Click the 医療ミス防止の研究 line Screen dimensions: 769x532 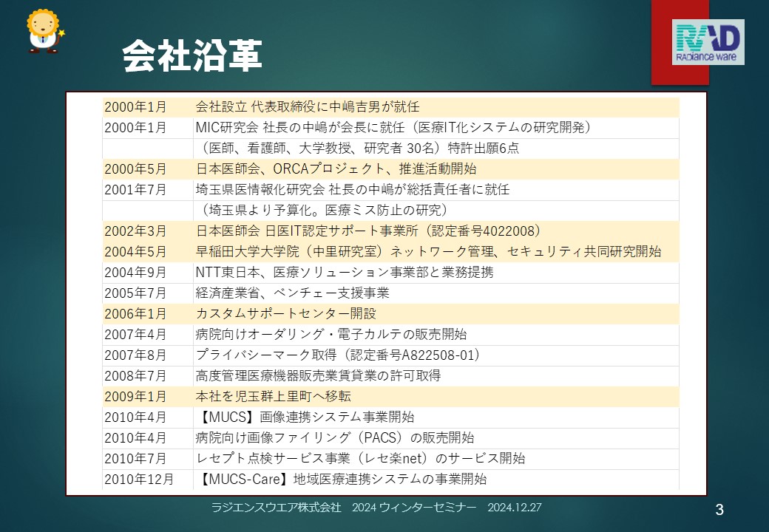(x=322, y=211)
